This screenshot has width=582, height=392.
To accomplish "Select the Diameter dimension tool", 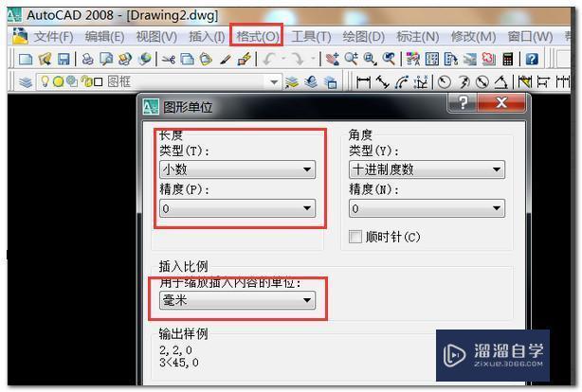I will (482, 82).
